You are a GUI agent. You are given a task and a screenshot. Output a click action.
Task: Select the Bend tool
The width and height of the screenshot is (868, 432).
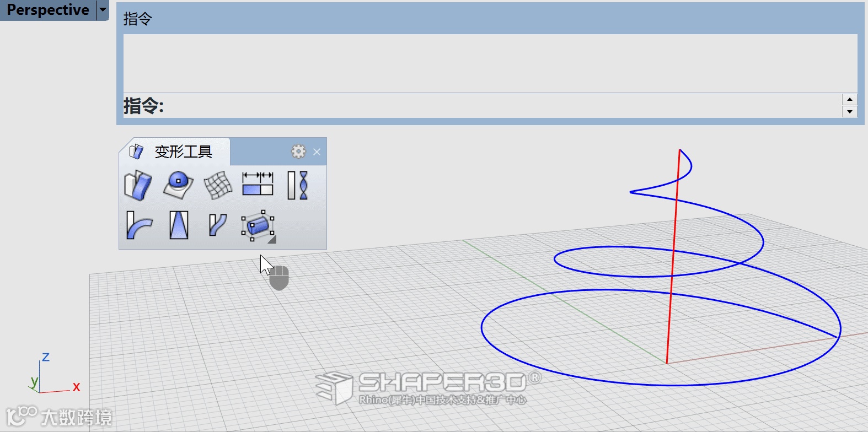[x=138, y=225]
